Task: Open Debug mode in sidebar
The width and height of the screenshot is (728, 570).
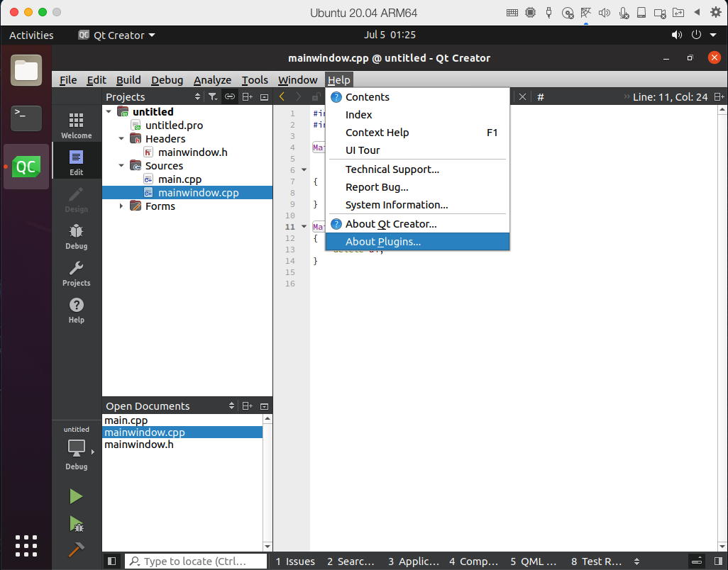Action: pyautogui.click(x=76, y=236)
